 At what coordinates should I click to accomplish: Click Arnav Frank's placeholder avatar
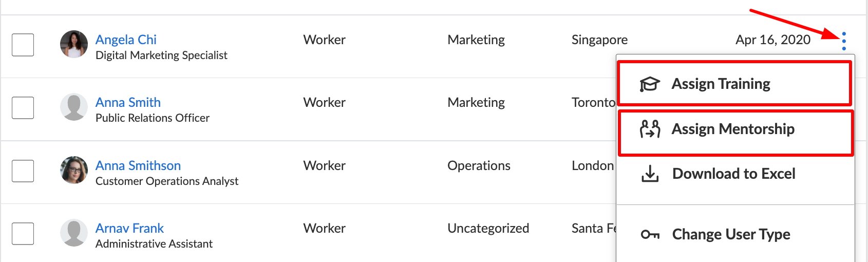pyautogui.click(x=74, y=233)
